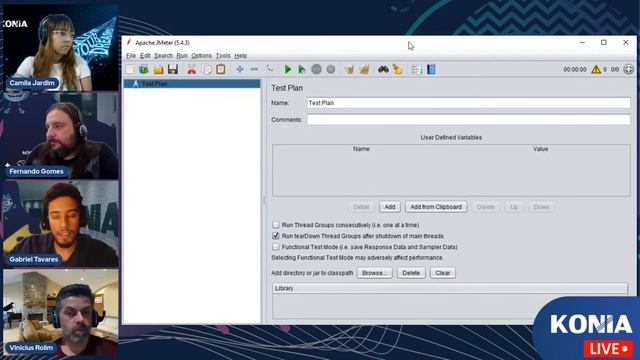The image size is (640, 360).
Task: Click the Toggle enable/disable icon
Action: pyautogui.click(x=269, y=69)
